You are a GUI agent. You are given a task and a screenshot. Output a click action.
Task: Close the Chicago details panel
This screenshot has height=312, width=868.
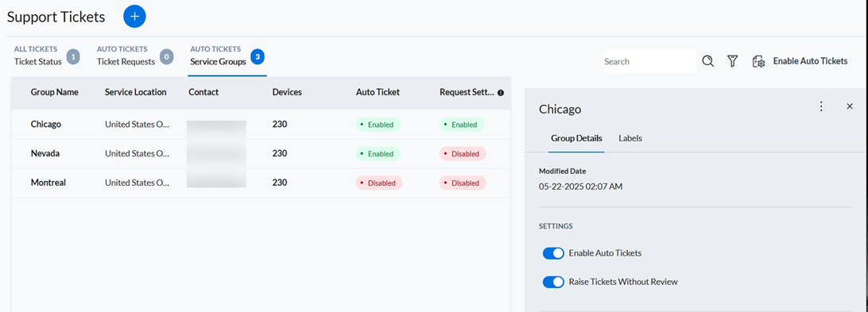[x=850, y=106]
